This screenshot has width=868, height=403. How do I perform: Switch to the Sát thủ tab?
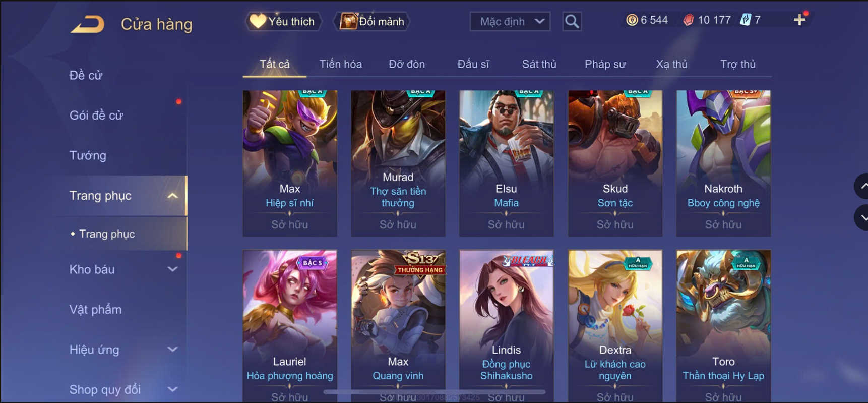[539, 64]
